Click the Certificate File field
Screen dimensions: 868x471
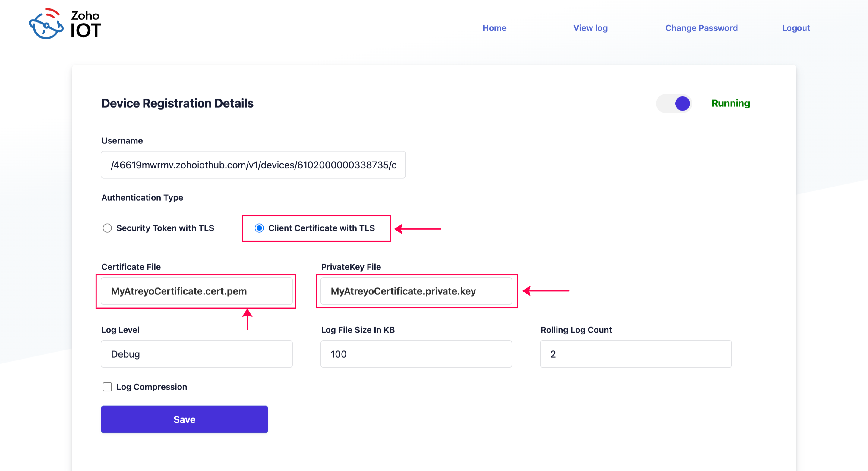[x=197, y=291]
